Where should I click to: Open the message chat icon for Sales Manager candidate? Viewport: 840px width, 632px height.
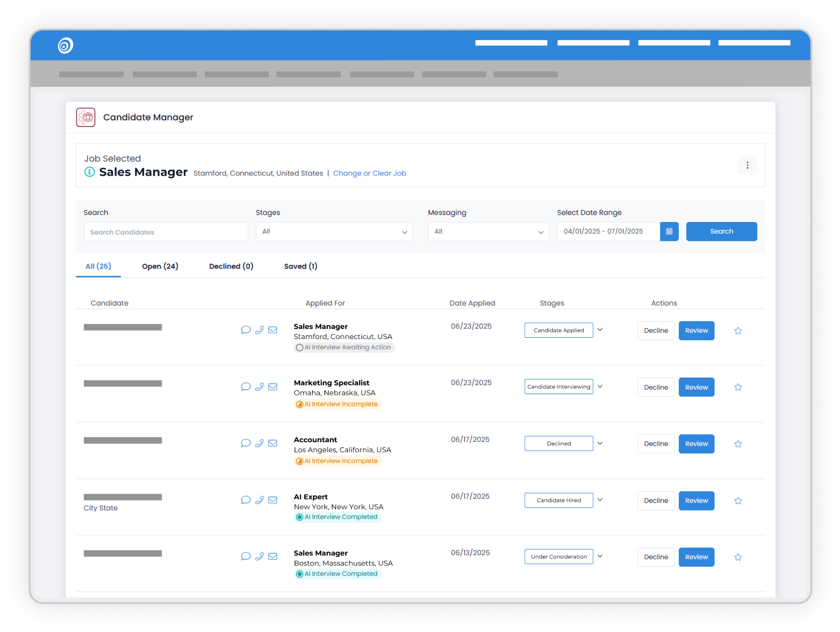click(x=246, y=330)
